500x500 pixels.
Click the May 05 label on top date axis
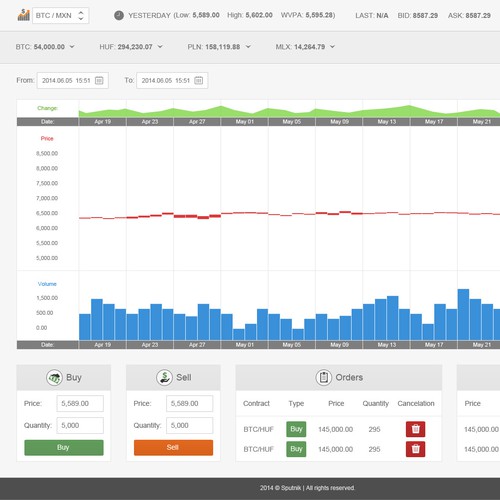[x=292, y=122]
